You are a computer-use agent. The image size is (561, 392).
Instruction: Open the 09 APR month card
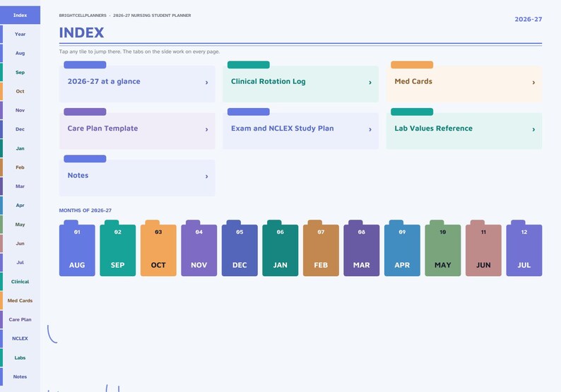pos(402,249)
